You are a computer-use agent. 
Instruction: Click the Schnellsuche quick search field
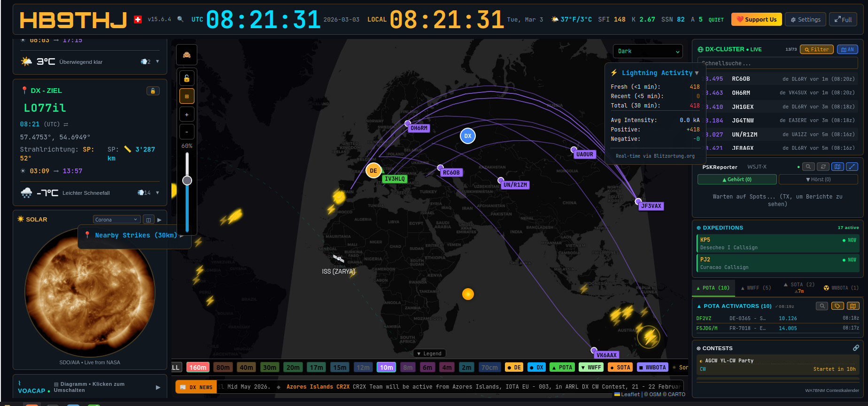(777, 63)
